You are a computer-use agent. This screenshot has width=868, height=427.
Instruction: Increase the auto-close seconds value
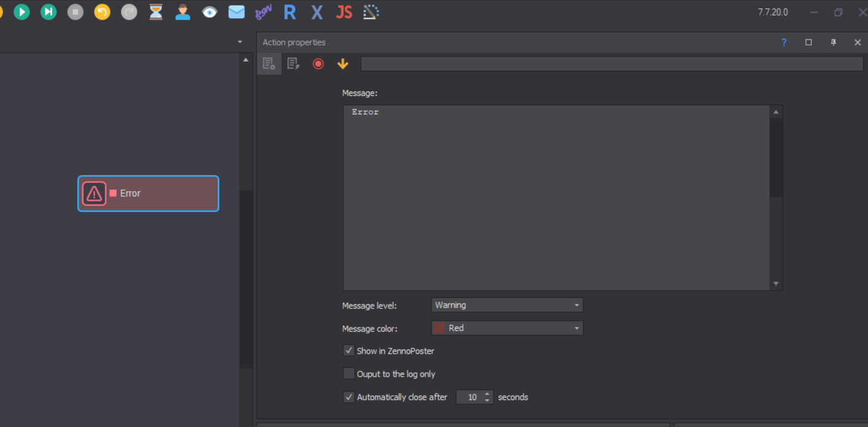487,394
